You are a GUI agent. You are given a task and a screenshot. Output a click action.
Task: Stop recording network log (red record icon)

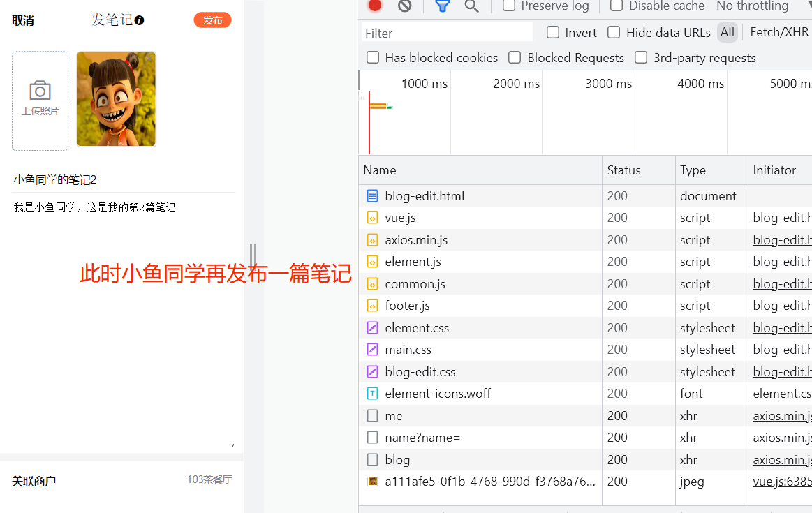coord(374,6)
